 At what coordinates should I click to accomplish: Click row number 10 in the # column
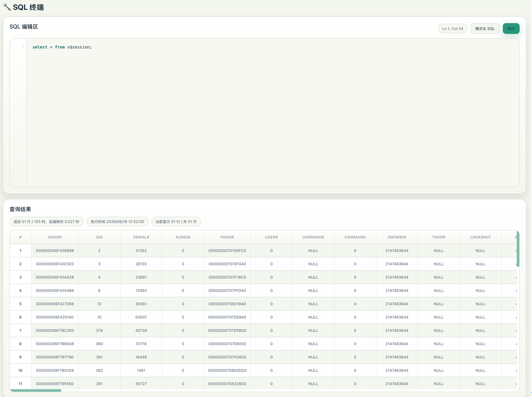(20, 371)
